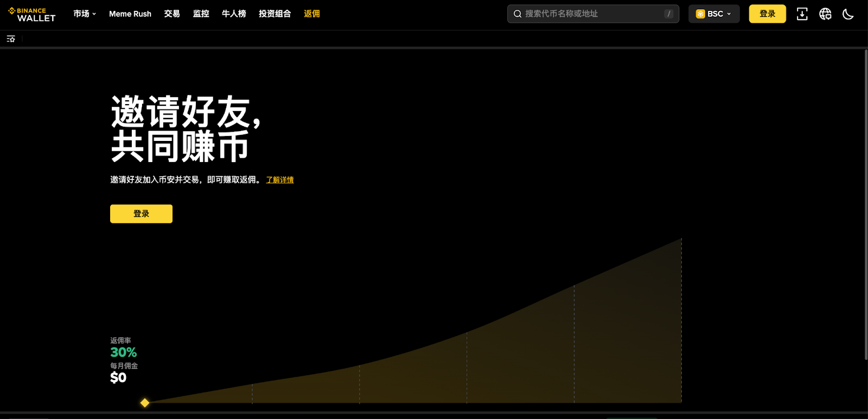Click the 邀请好友,共同赚币 headline
Viewport: 868px width, 419px height.
coord(186,129)
